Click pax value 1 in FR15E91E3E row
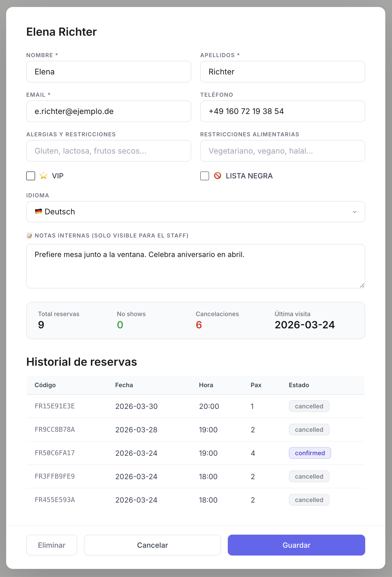The height and width of the screenshot is (577, 392). tap(252, 406)
